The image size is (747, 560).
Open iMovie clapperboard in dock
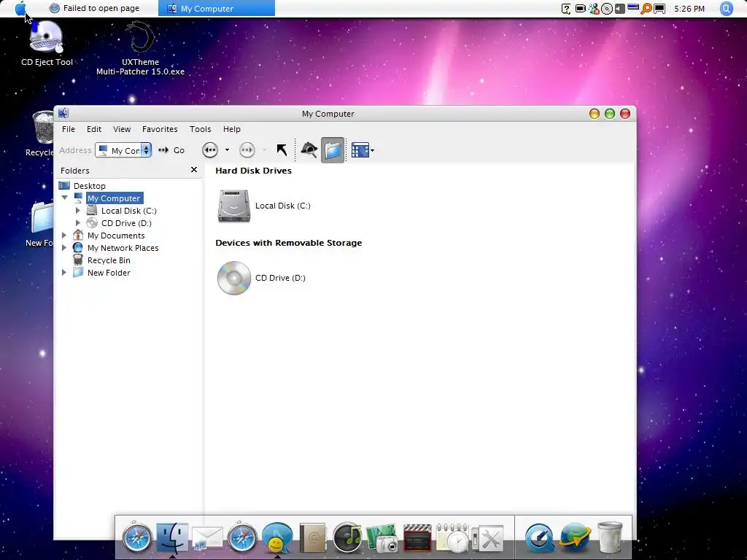point(417,538)
